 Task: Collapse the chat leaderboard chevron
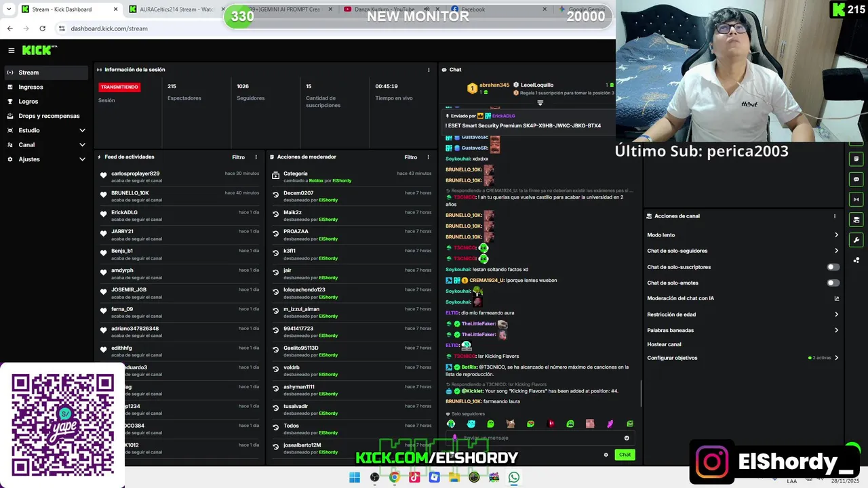point(540,103)
